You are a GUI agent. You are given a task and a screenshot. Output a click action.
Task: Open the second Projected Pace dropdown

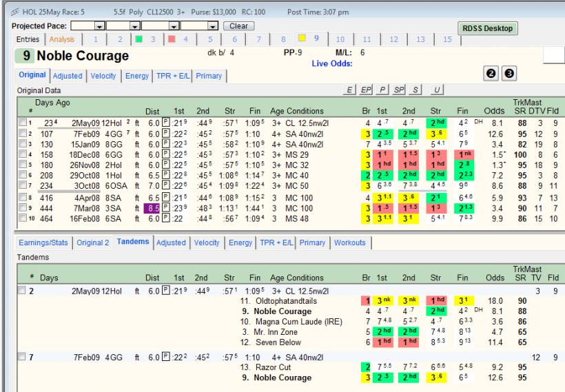point(135,26)
